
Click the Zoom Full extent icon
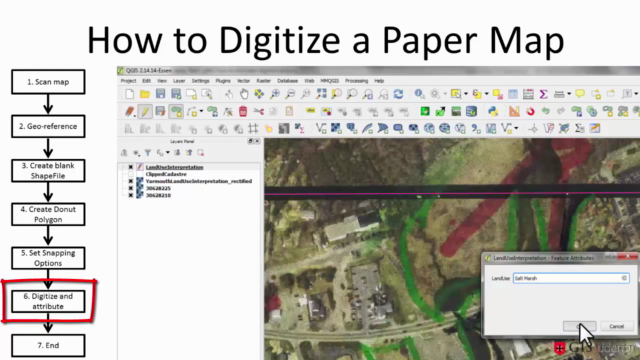[321, 94]
